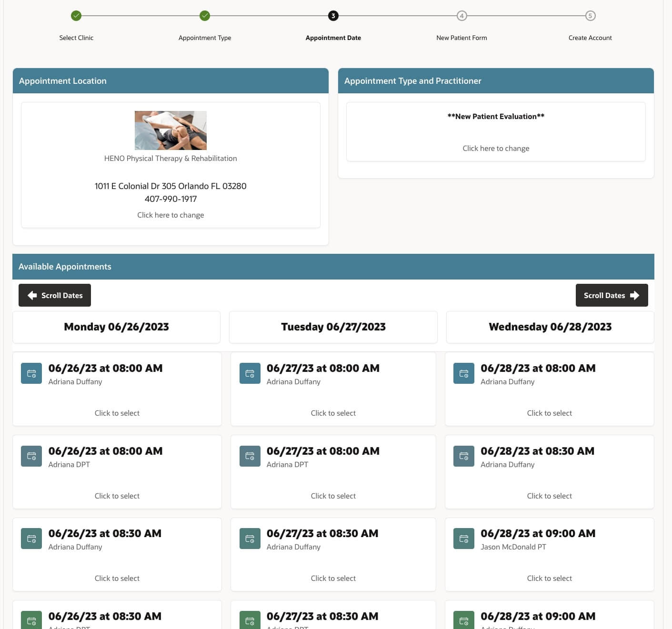Click step 3 Appointment Date circle
Viewport: 672px width, 629px height.
point(333,15)
